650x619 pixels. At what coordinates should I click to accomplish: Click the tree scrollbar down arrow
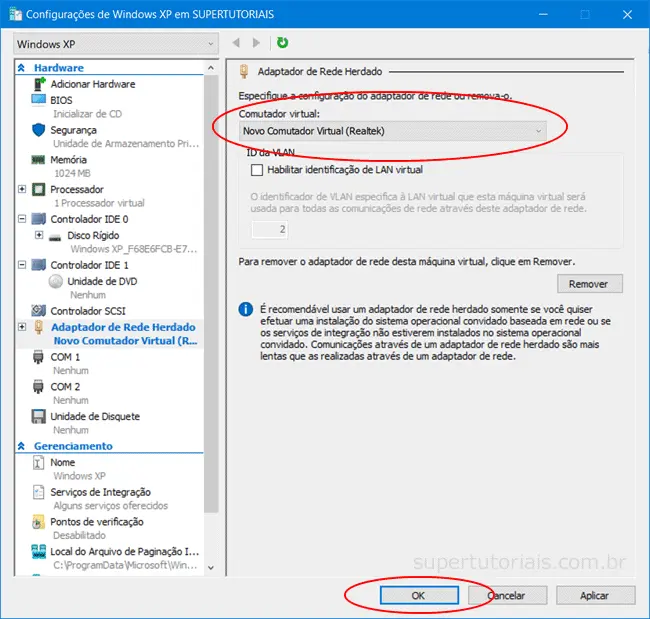tap(211, 568)
